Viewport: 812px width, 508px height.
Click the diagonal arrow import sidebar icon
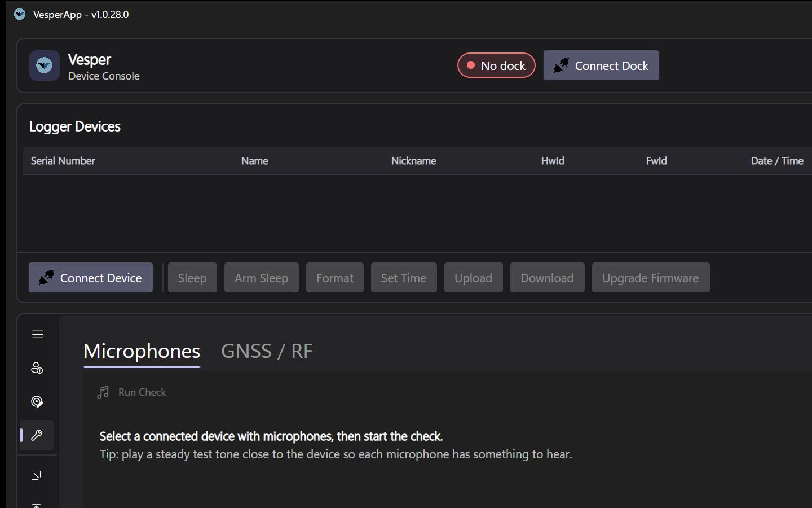point(37,476)
